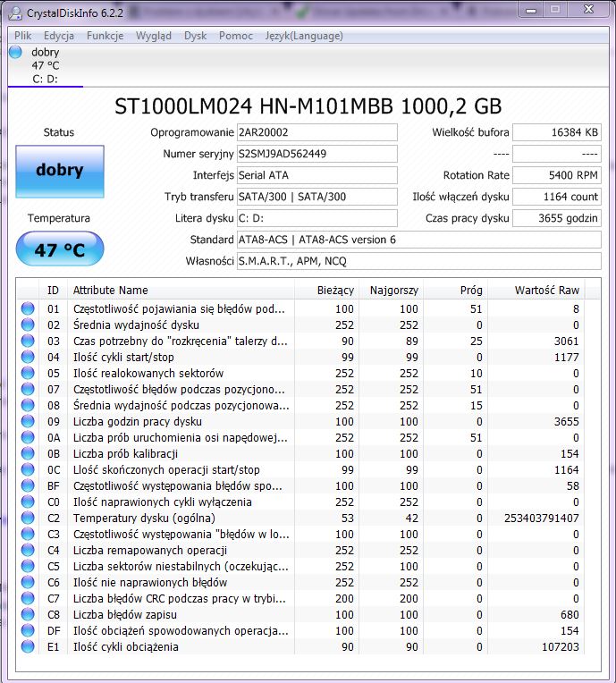Click the status orb of attribute C2

point(28,518)
